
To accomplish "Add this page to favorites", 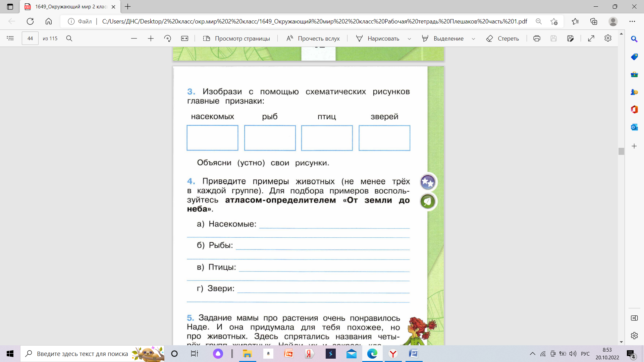I will tap(554, 21).
